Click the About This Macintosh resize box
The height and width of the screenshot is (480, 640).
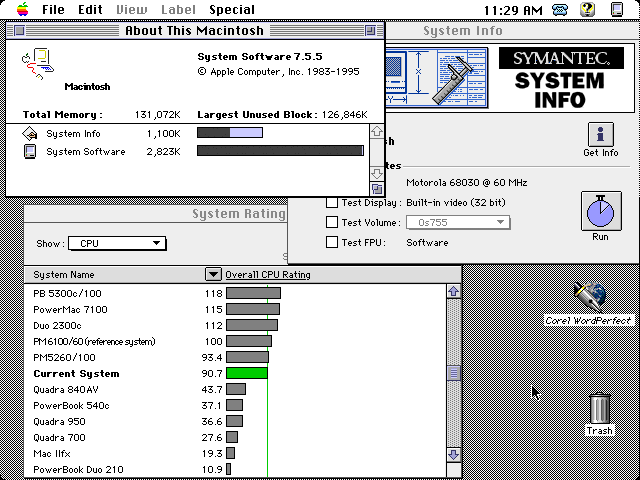pyautogui.click(x=377, y=189)
